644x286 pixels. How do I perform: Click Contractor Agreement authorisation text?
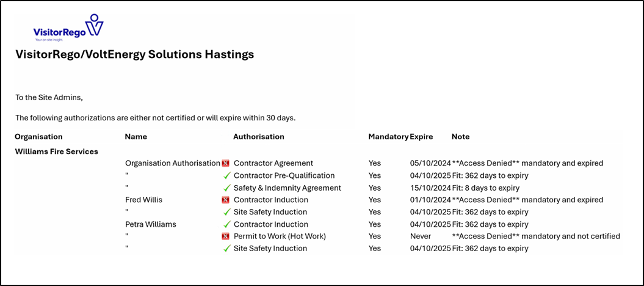pos(273,163)
